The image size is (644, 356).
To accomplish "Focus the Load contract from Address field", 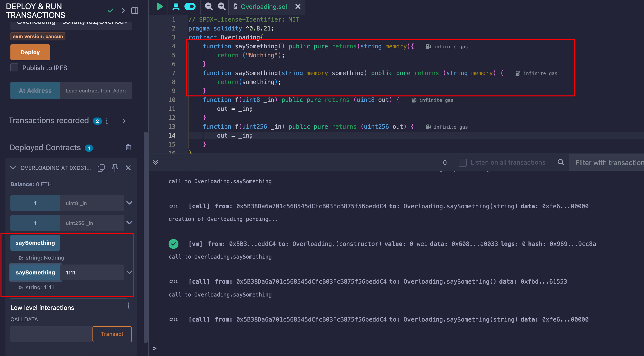I will click(96, 90).
